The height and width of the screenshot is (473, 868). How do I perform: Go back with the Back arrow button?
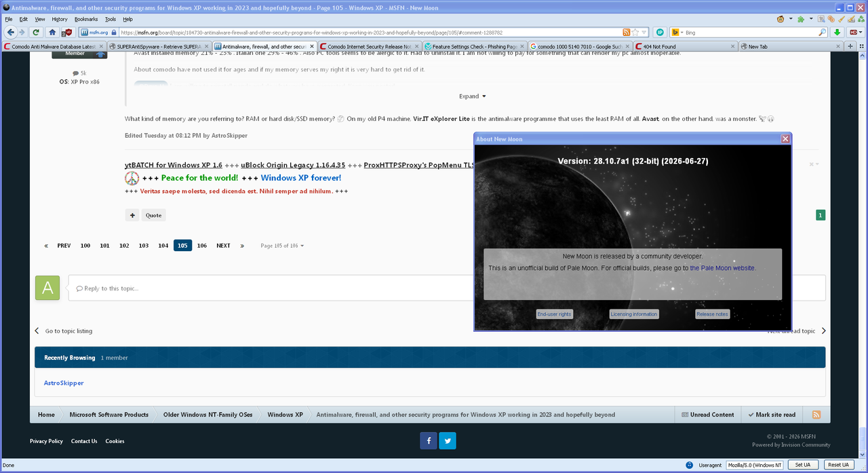coord(10,32)
